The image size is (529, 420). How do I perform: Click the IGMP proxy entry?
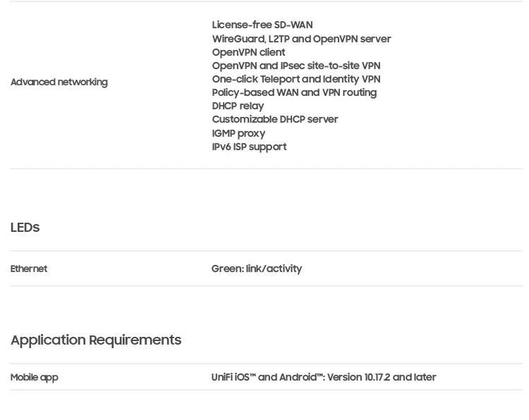point(238,133)
